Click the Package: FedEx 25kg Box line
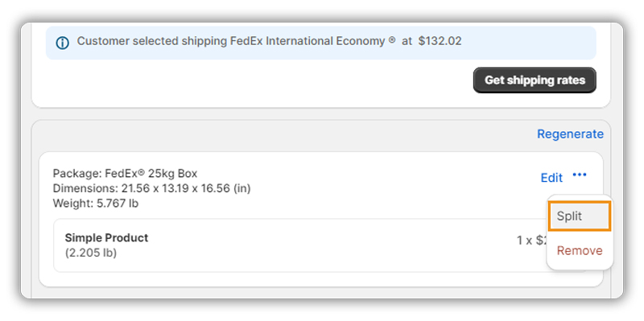This screenshot has width=644, height=321. (125, 174)
